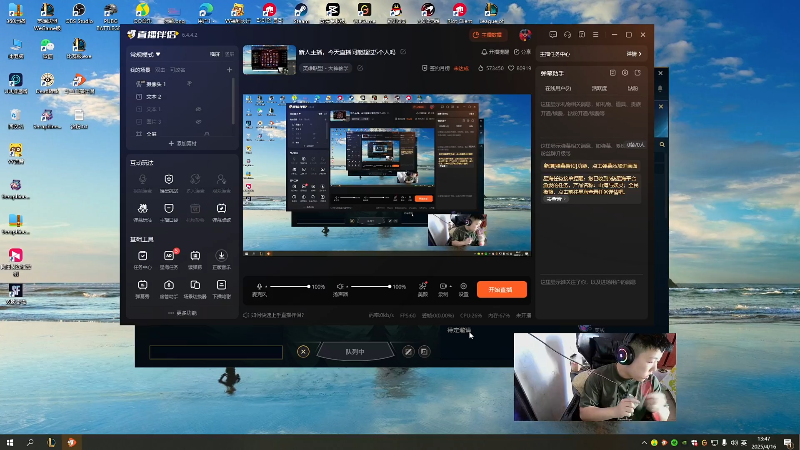Viewport: 800px width, 450px height.
Task: Add a new scene with the plus icon
Action: pyautogui.click(x=229, y=69)
